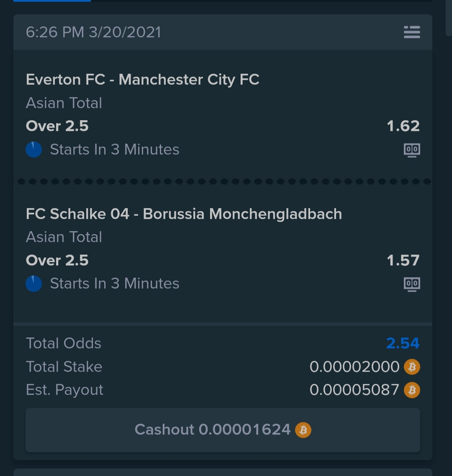Click scoreboard icon for Everton match
452x476 pixels.
[412, 151]
